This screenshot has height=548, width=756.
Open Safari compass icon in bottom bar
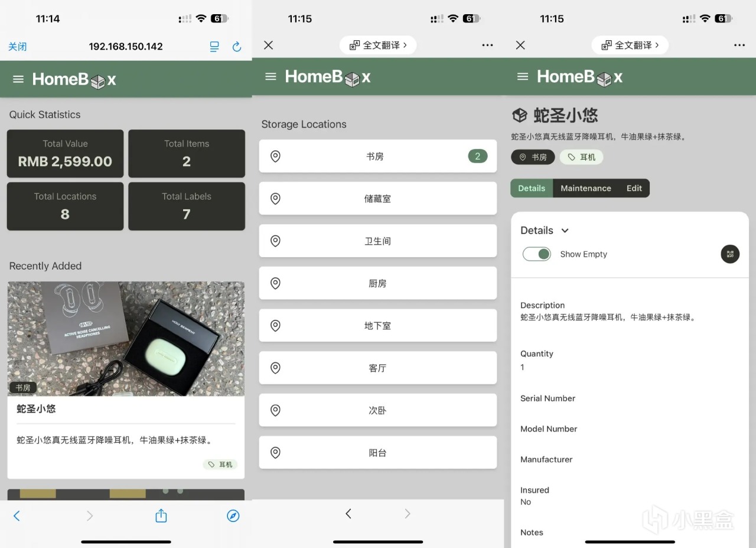[233, 516]
